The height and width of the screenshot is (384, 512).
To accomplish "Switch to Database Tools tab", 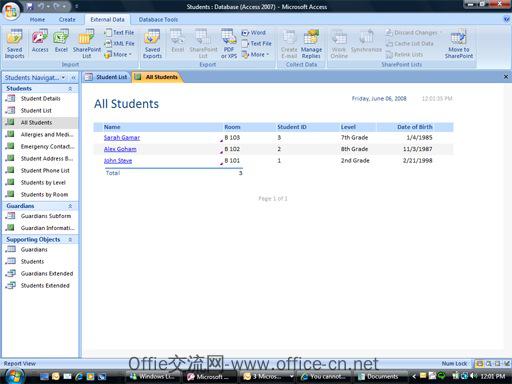I will [x=158, y=20].
